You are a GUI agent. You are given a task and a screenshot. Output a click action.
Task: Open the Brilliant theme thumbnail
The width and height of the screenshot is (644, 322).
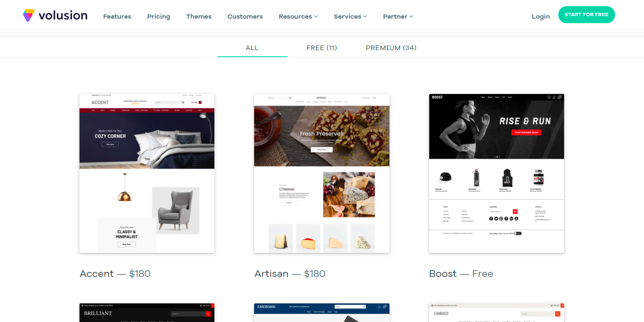pyautogui.click(x=147, y=313)
